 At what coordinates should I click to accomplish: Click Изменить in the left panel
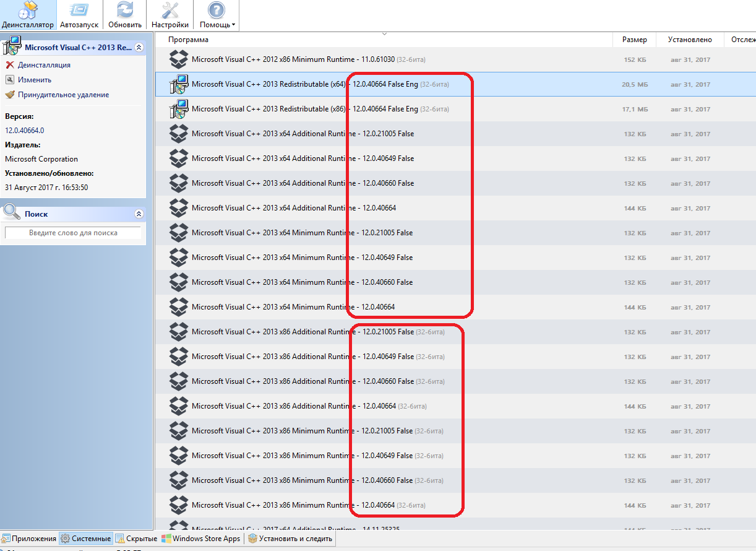pyautogui.click(x=35, y=80)
